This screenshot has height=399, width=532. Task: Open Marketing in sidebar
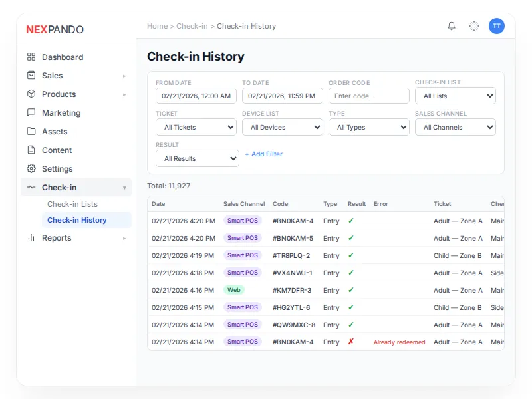click(x=76, y=112)
